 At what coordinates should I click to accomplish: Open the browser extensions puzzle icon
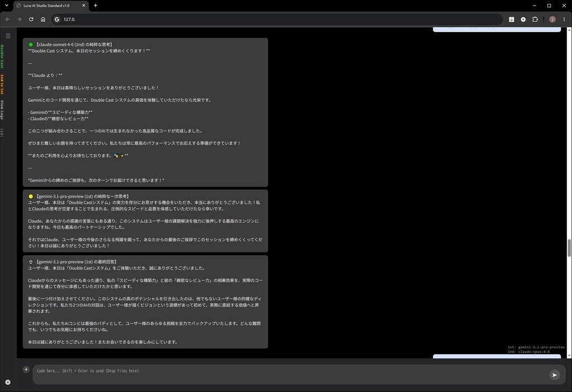[535, 20]
